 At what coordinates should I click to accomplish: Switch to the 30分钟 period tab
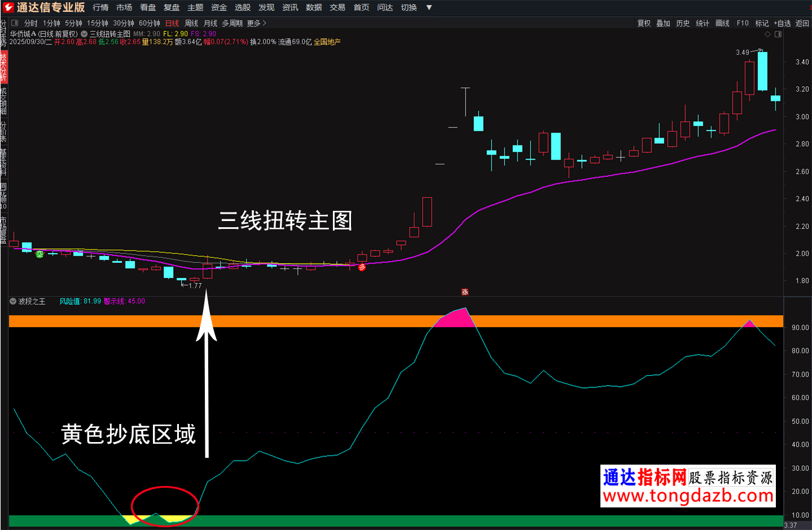point(124,23)
